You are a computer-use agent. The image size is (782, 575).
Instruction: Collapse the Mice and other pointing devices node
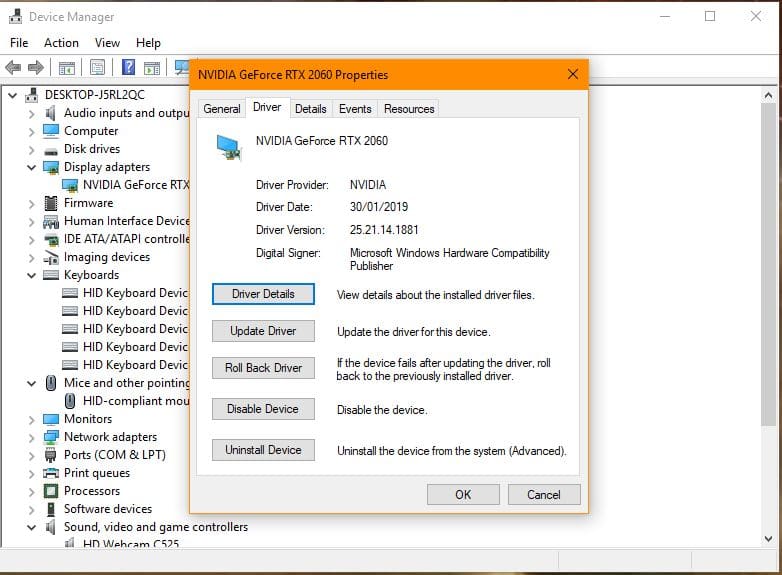(x=31, y=383)
